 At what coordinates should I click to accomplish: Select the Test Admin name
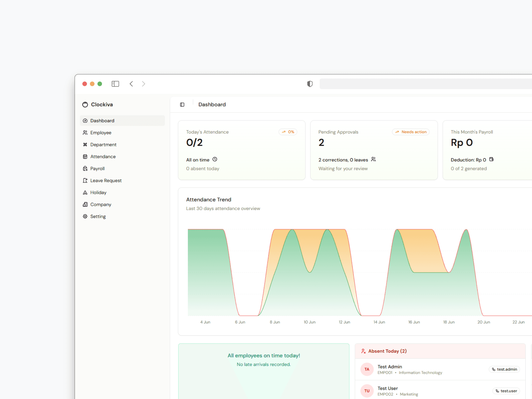point(390,367)
